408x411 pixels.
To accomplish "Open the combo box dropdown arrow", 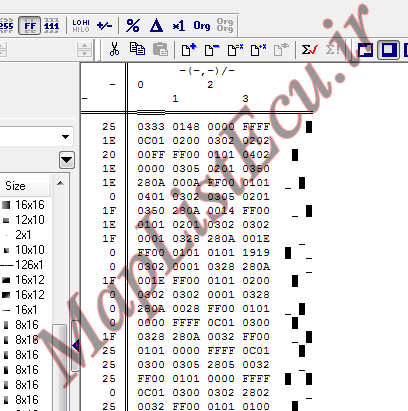I will 66,137.
